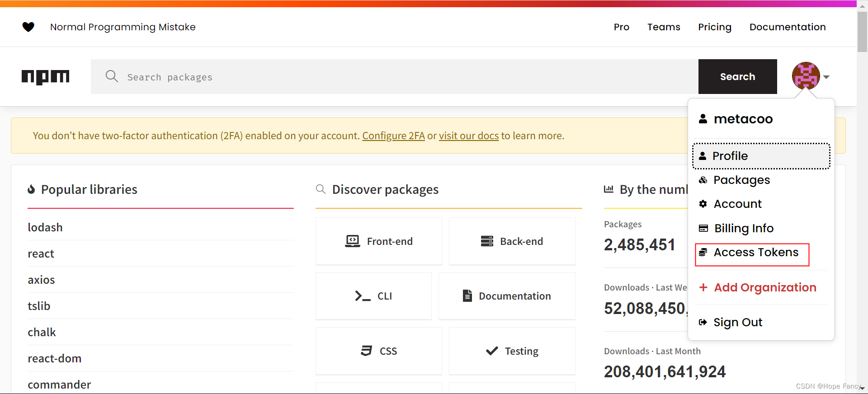Toggle the dropdown arrow beside avatar

[x=826, y=77]
